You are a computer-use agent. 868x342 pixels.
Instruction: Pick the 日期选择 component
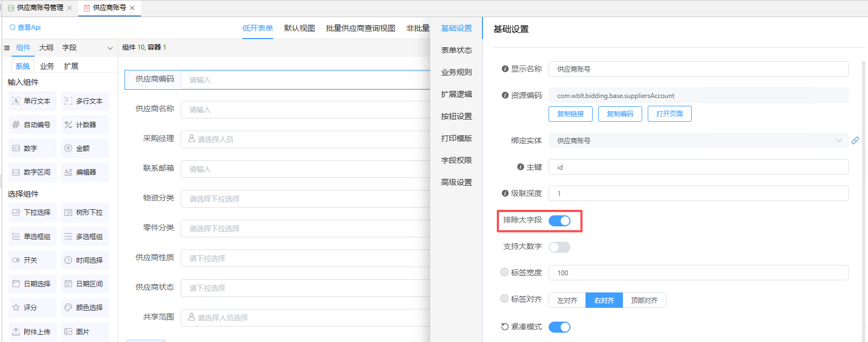[32, 284]
